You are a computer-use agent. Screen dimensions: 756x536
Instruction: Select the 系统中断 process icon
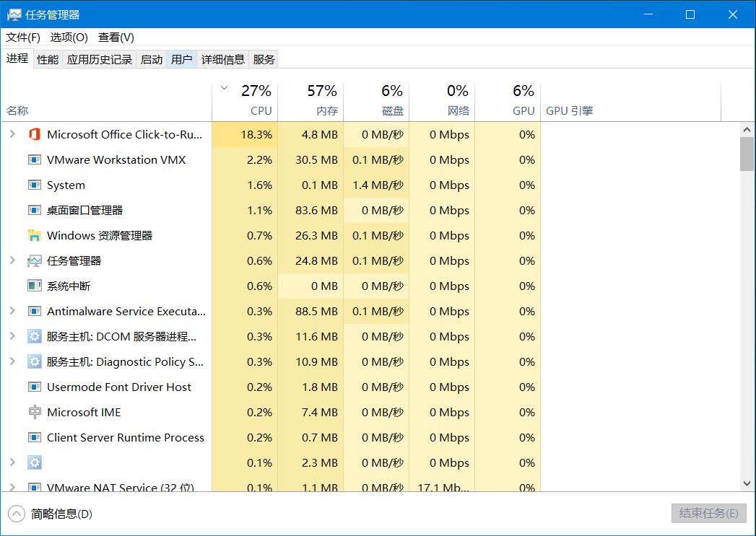pyautogui.click(x=34, y=286)
